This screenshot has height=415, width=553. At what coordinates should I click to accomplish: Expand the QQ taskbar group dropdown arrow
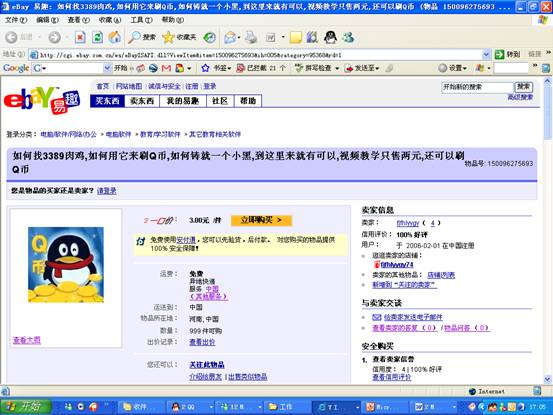pos(211,407)
